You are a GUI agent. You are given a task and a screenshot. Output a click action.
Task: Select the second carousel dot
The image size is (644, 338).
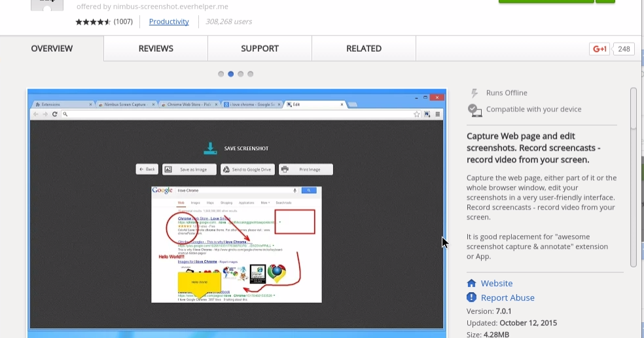point(231,74)
